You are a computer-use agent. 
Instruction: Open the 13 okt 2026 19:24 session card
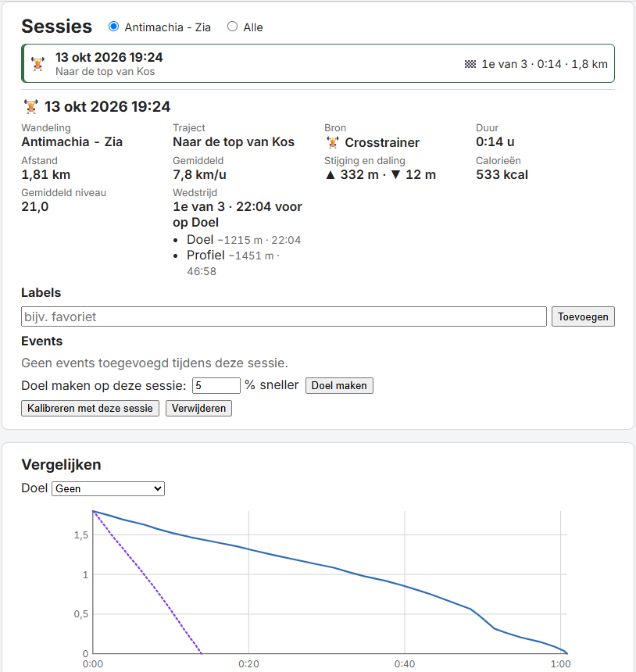(x=318, y=63)
